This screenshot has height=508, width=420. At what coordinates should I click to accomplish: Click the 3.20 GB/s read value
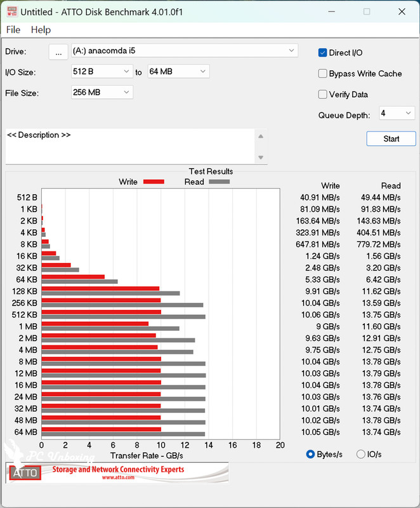(x=383, y=267)
